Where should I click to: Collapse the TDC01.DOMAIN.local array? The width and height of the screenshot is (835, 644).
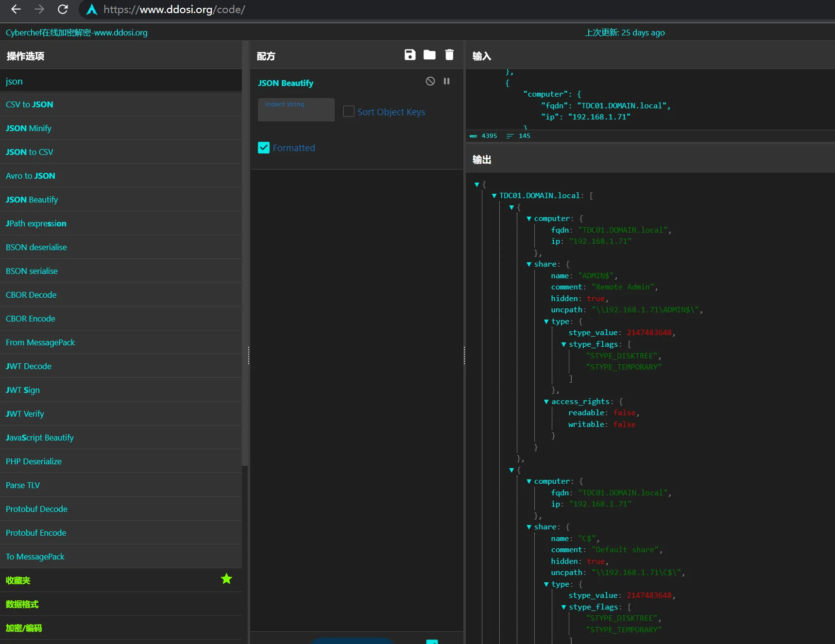click(x=494, y=196)
